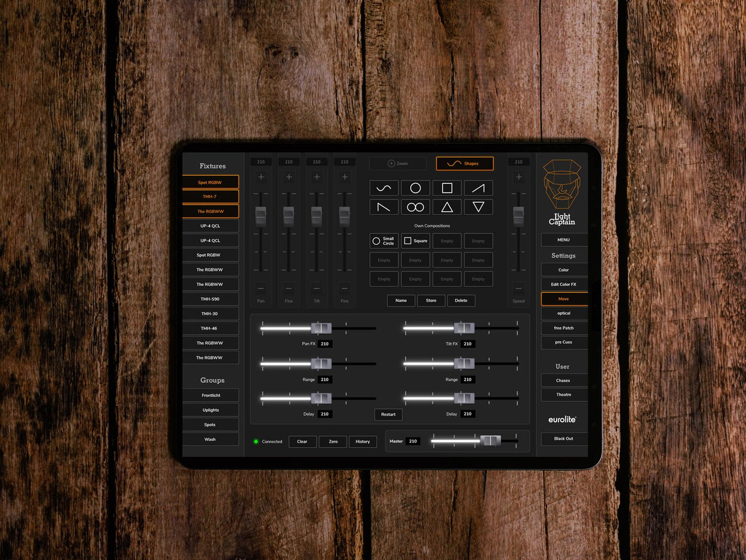Pick the rising ramp shape
746x560 pixels.
[x=478, y=188]
